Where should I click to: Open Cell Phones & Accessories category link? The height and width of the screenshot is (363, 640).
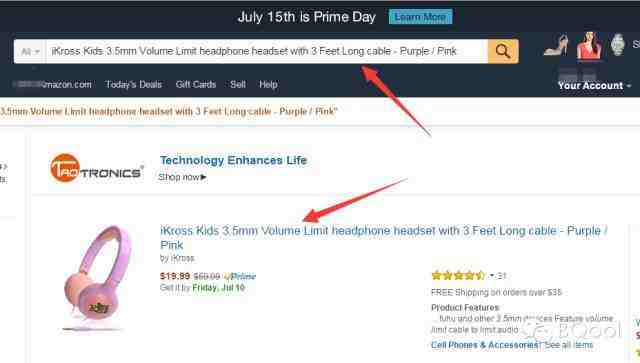[485, 345]
